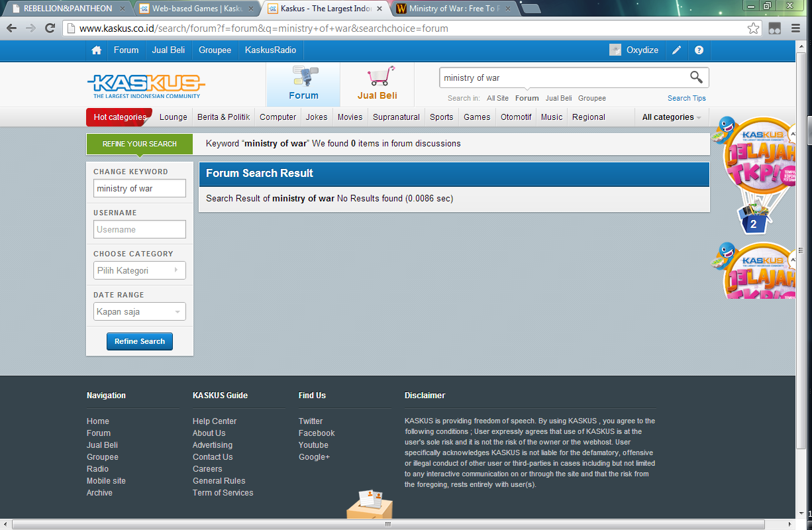This screenshot has width=812, height=530.
Task: Switch to Jual Beli cart tab
Action: [x=378, y=85]
